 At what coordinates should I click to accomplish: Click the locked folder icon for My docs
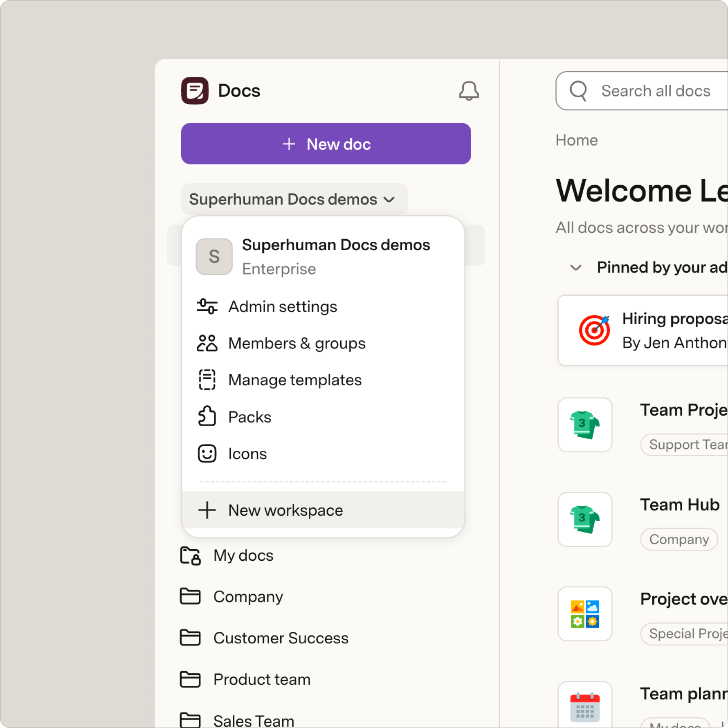point(191,555)
